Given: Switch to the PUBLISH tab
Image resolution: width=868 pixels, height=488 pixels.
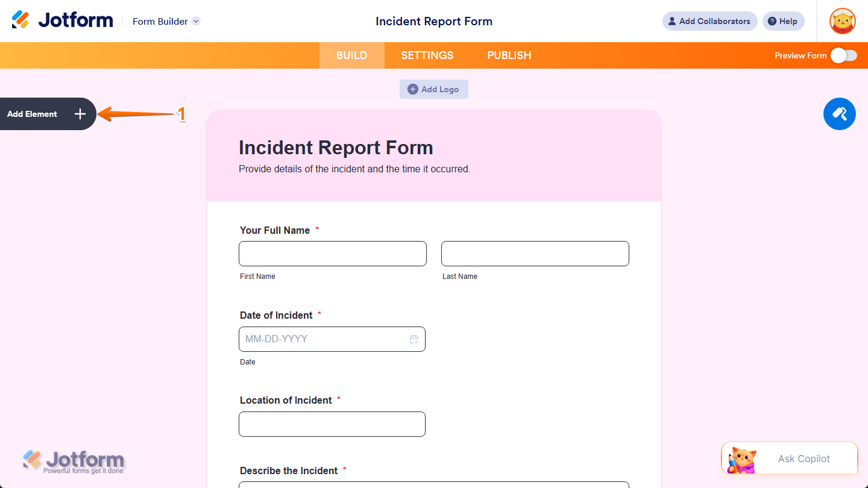Looking at the screenshot, I should coord(509,55).
